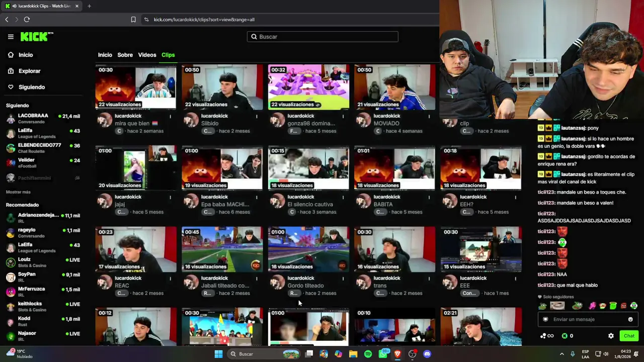Switch to the Sobre channel tab
This screenshot has height=362, width=644.
tap(125, 55)
